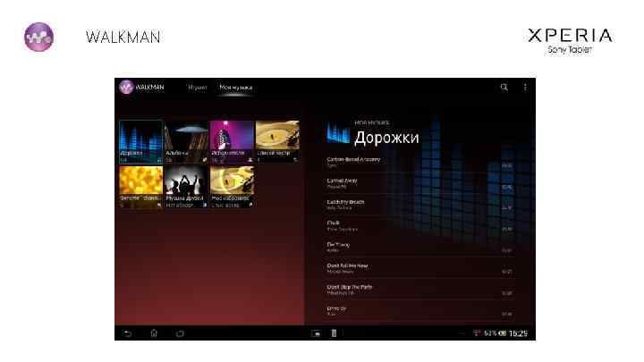Open the Исполнители microphone tile
The image size is (644, 362).
[x=232, y=142]
